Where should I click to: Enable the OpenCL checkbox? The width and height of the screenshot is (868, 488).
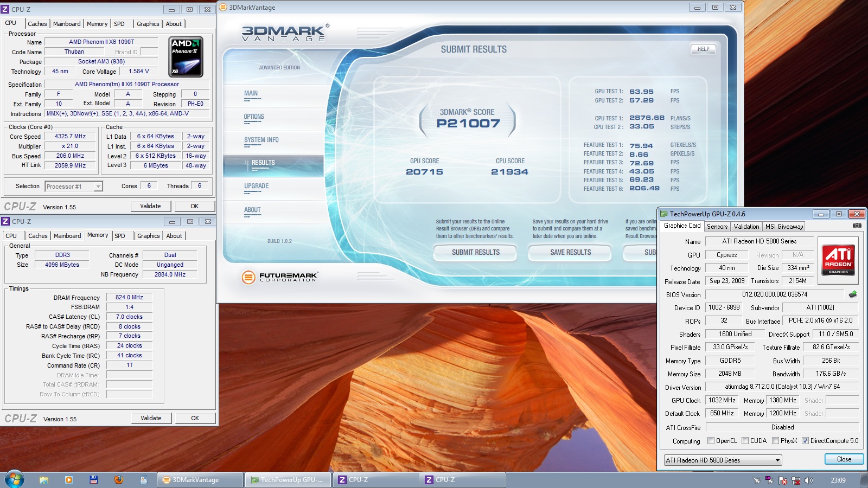pos(711,441)
